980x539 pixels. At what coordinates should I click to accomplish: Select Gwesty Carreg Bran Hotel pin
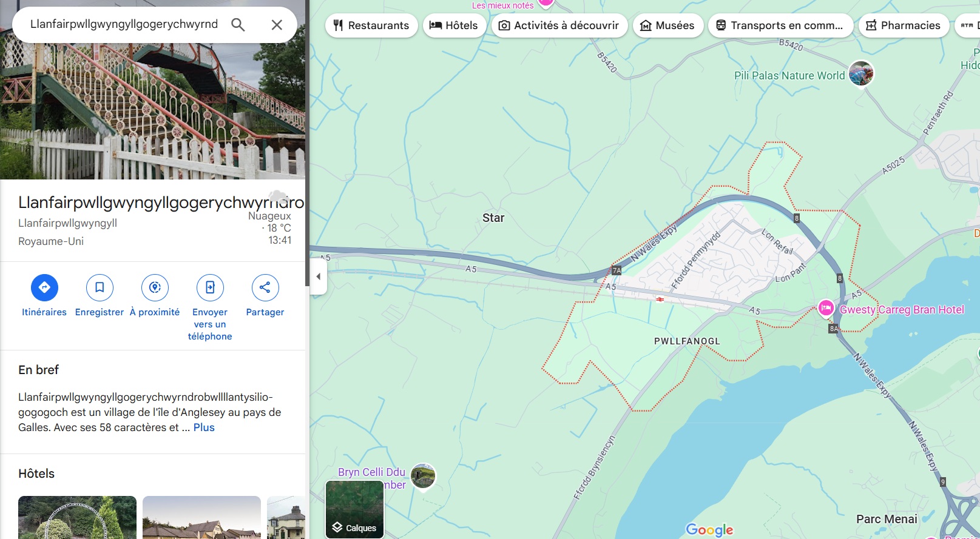[826, 309]
